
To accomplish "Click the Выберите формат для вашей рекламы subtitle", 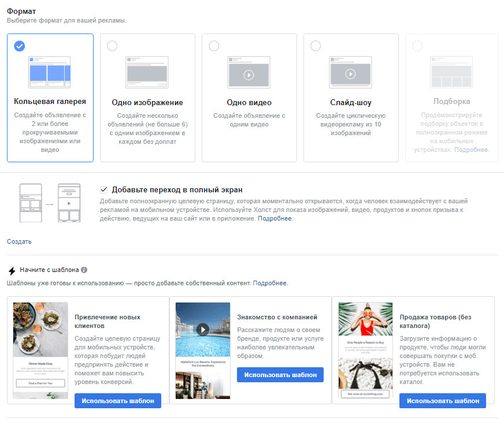I will point(66,21).
